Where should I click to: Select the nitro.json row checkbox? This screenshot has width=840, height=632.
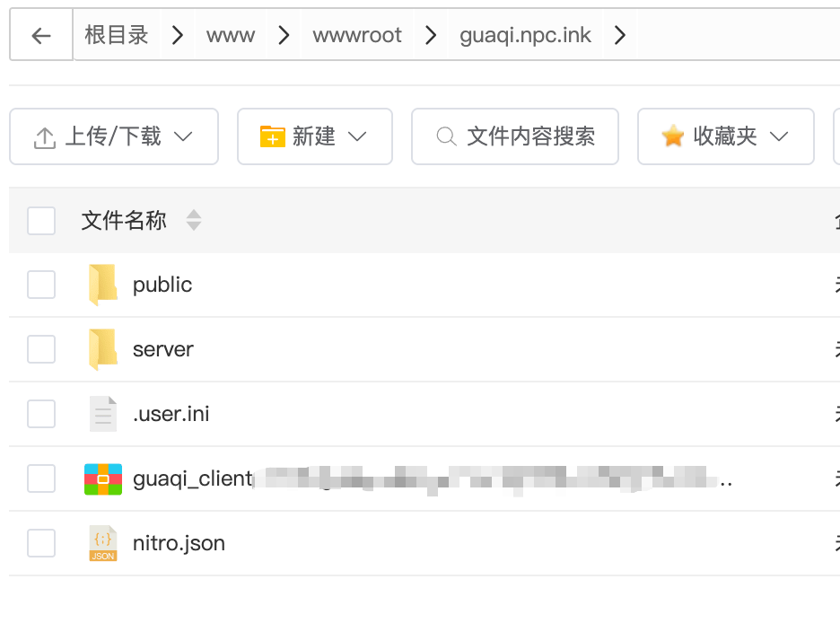[x=41, y=543]
